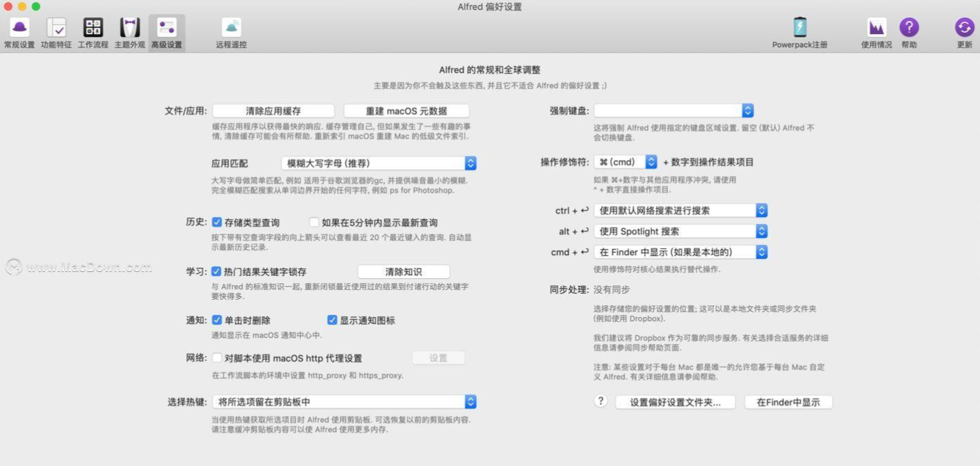The height and width of the screenshot is (466, 980).
Task: Click the 设置偏好设置文件夹... button
Action: pyautogui.click(x=676, y=403)
